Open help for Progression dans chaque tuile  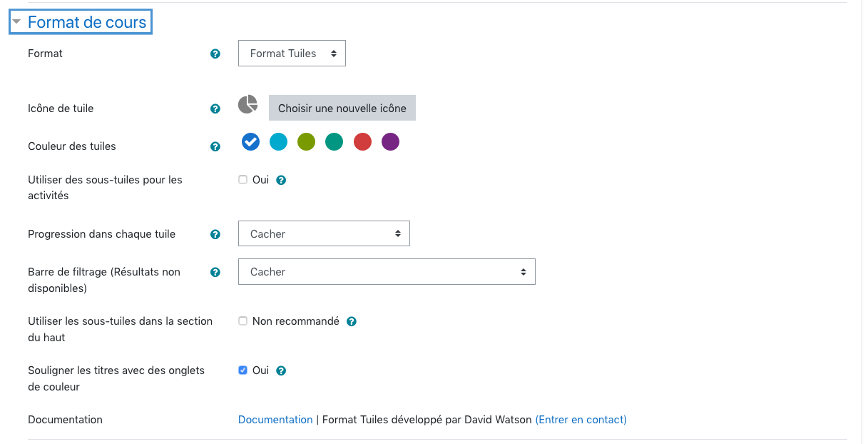click(x=215, y=234)
